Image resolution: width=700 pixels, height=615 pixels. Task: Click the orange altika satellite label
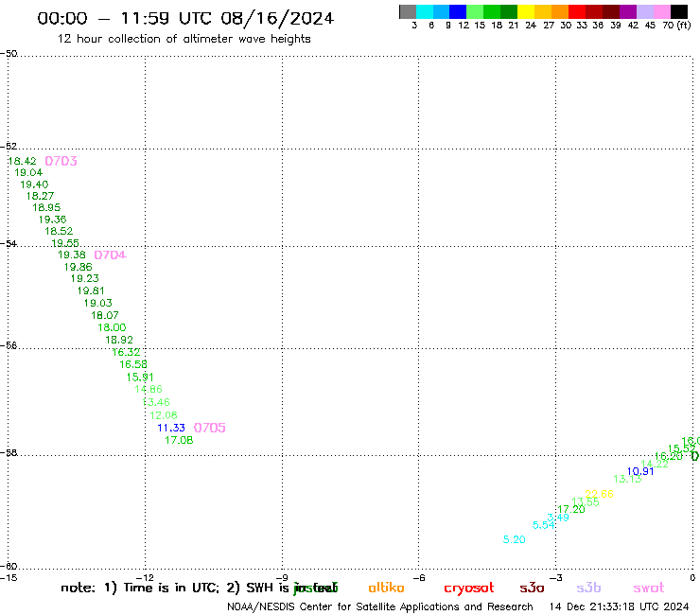pos(387,588)
